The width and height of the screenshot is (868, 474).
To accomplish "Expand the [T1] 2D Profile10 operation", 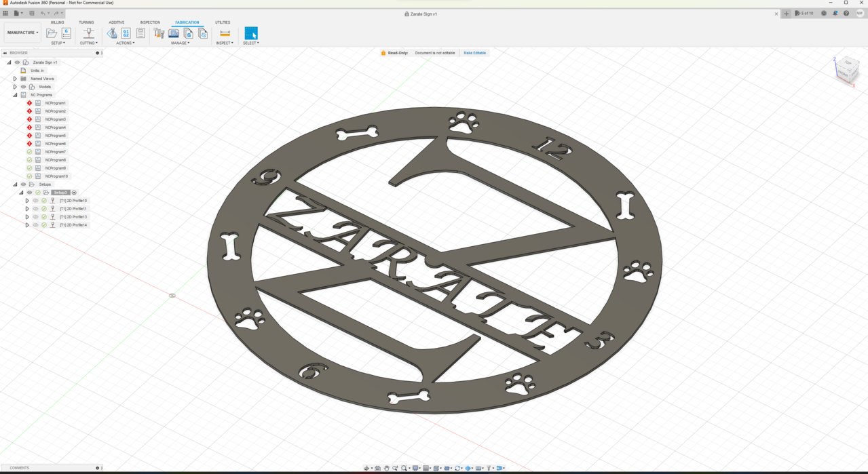I will (27, 201).
